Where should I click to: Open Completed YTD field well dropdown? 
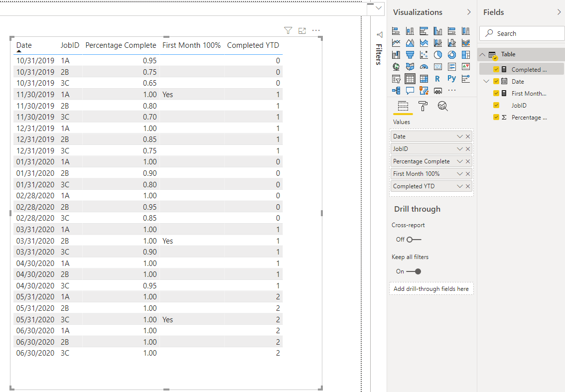click(459, 186)
